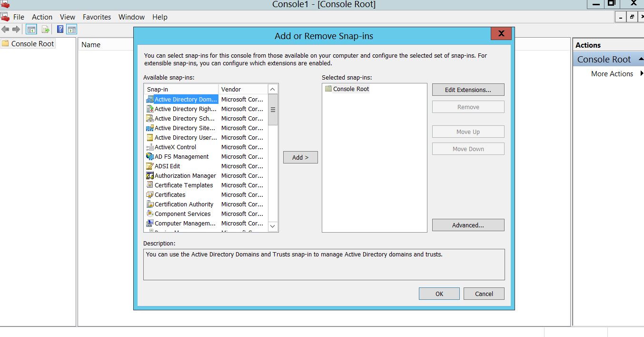Open Help from the toolbar question-mark icon
The image size is (644, 337).
pos(60,30)
